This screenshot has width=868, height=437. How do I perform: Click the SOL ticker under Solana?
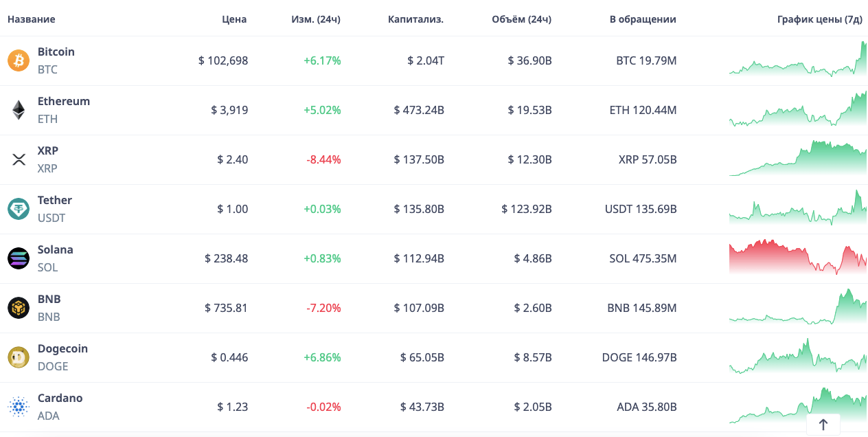point(47,267)
